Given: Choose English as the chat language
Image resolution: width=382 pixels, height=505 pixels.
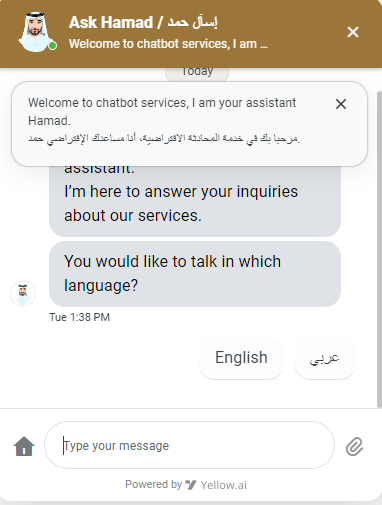Looking at the screenshot, I should [x=241, y=358].
